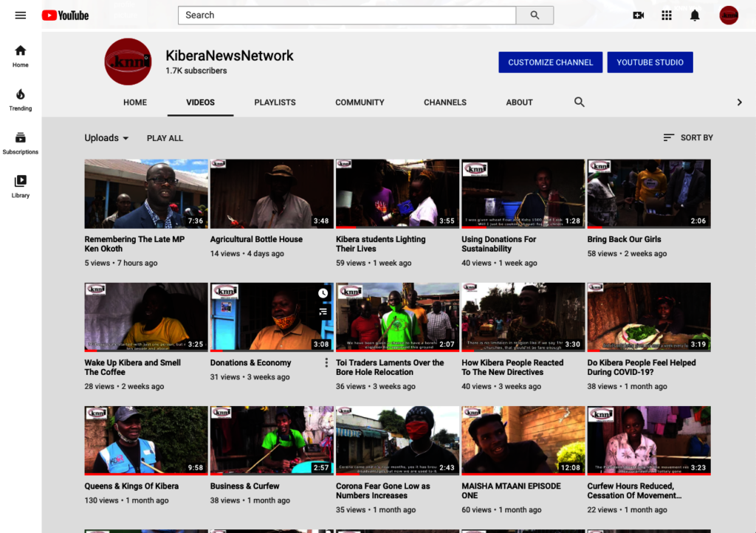This screenshot has width=756, height=533.
Task: Open Queens & Kings Of Kibera thumbnail
Action: click(146, 441)
